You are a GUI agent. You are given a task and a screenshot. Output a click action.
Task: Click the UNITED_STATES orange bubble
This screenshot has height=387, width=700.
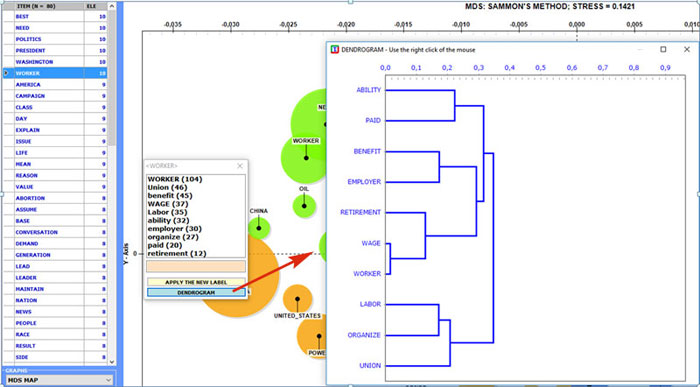coord(297,299)
